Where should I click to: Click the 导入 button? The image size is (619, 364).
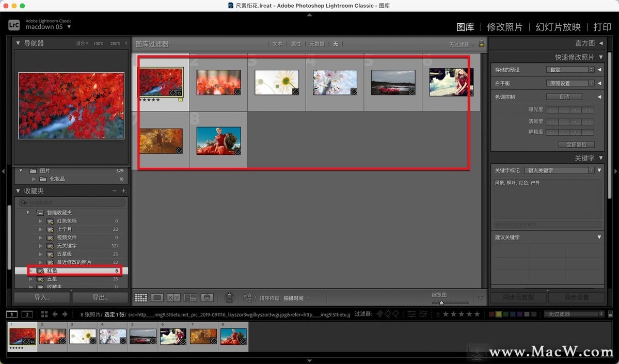(42, 297)
